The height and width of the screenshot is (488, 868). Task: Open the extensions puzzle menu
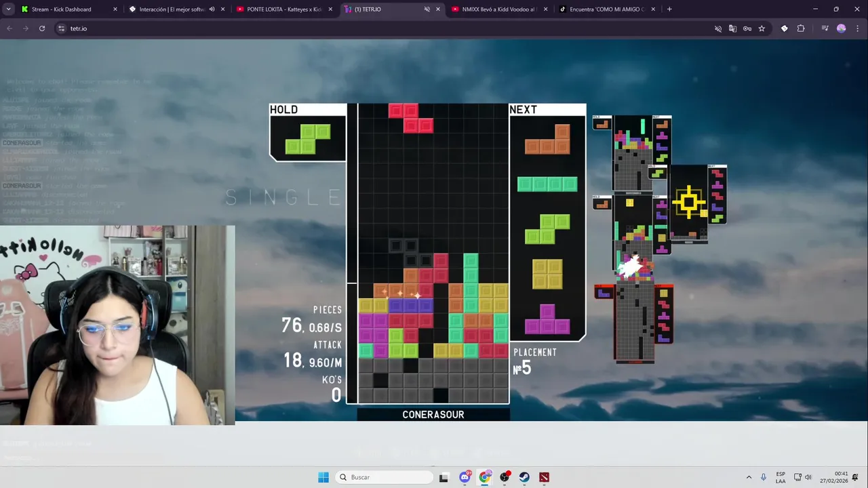[x=801, y=28]
